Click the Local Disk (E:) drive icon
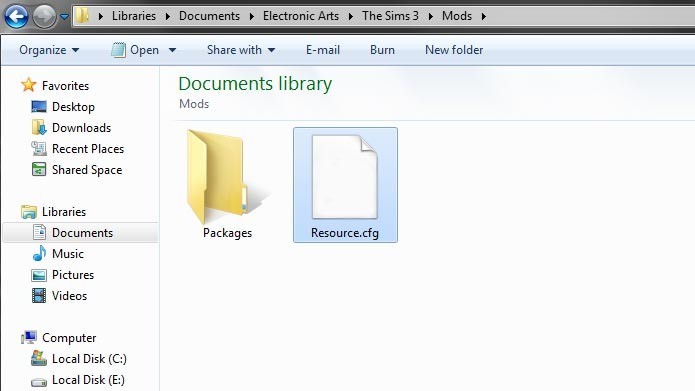695x391 pixels. (x=39, y=381)
